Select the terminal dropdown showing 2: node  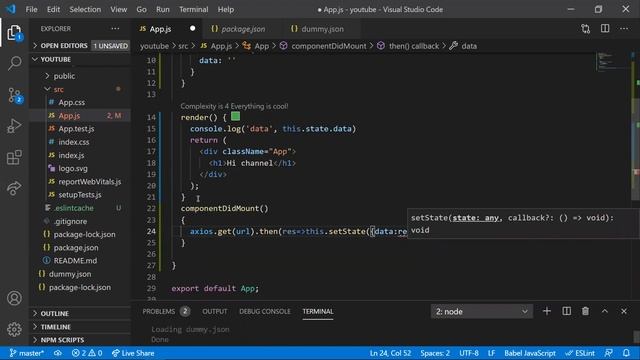pos(482,311)
